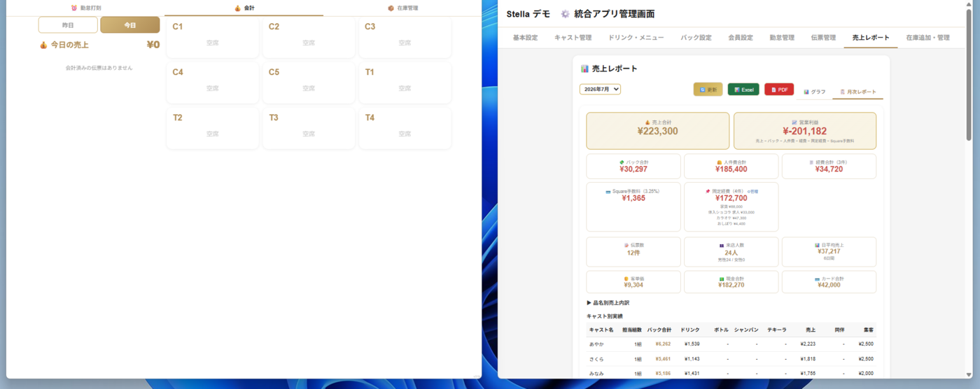Click the 更新 refresh button
Viewport: 980px width, 389px height.
coord(708,90)
